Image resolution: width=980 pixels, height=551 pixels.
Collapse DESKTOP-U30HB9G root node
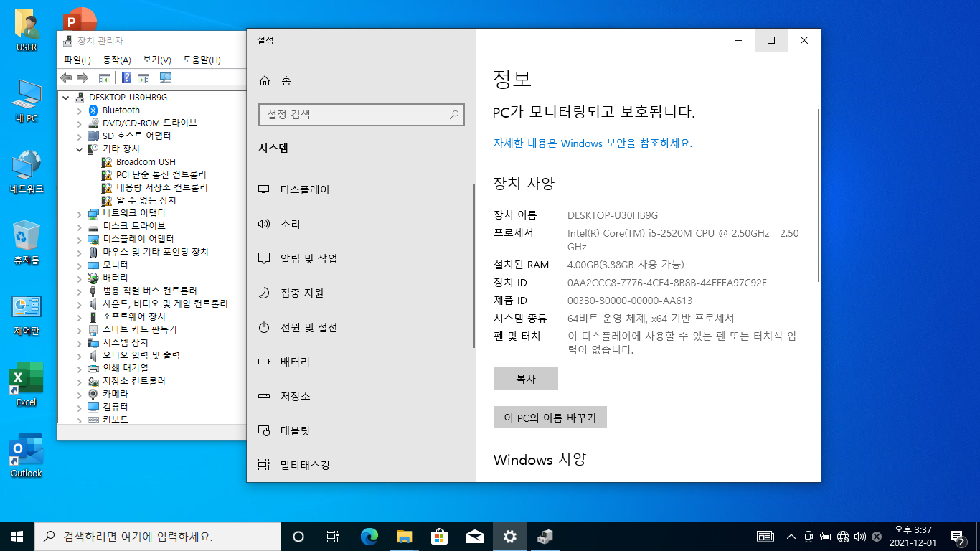pos(66,97)
